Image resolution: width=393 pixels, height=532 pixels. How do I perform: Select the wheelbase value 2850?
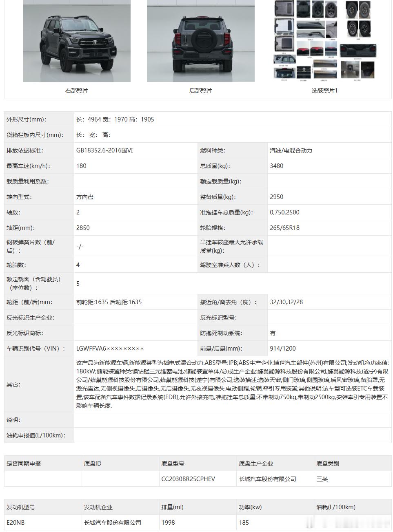tap(83, 228)
